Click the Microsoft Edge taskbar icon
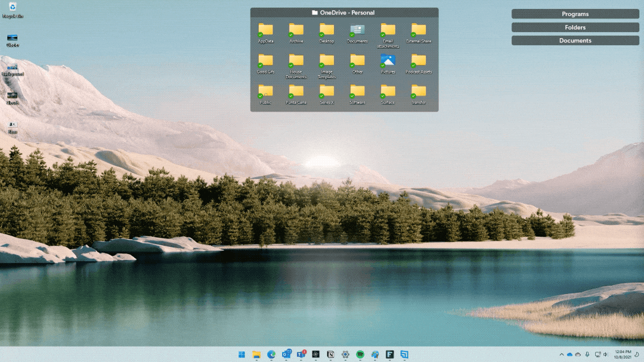This screenshot has height=362, width=644. (271, 354)
